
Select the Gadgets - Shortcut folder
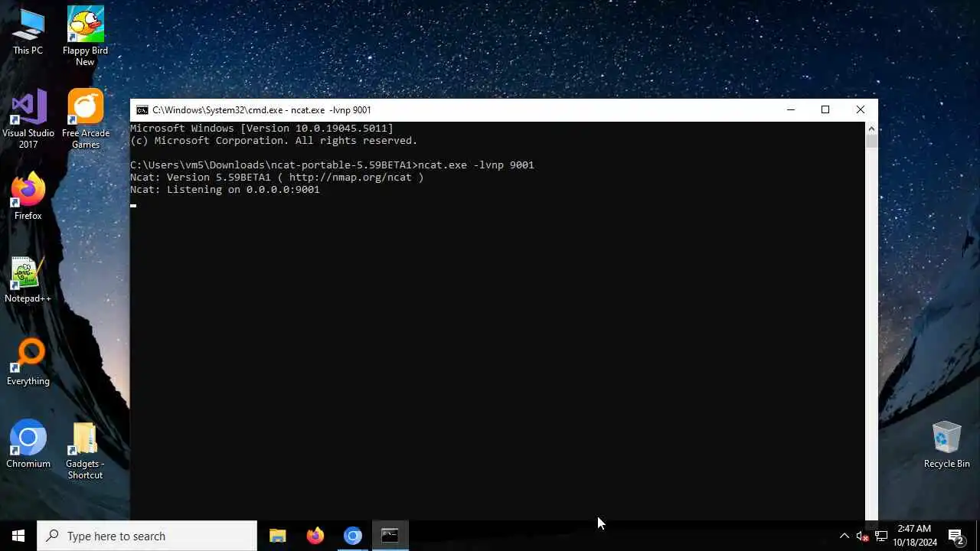click(85, 451)
